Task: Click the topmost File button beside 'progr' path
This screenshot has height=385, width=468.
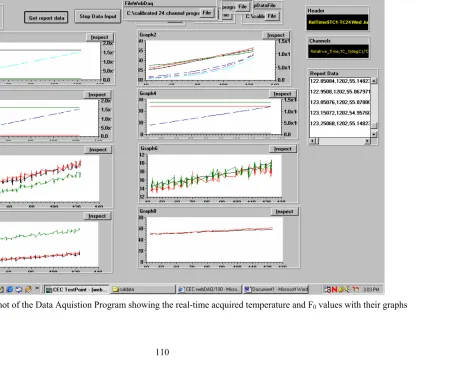Action: click(x=242, y=7)
